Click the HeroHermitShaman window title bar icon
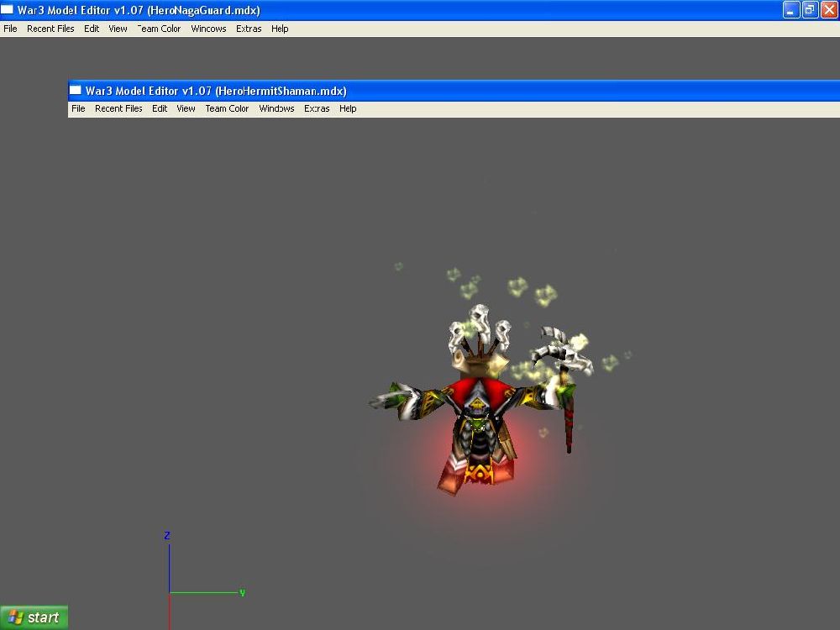This screenshot has width=840, height=630. tap(76, 91)
